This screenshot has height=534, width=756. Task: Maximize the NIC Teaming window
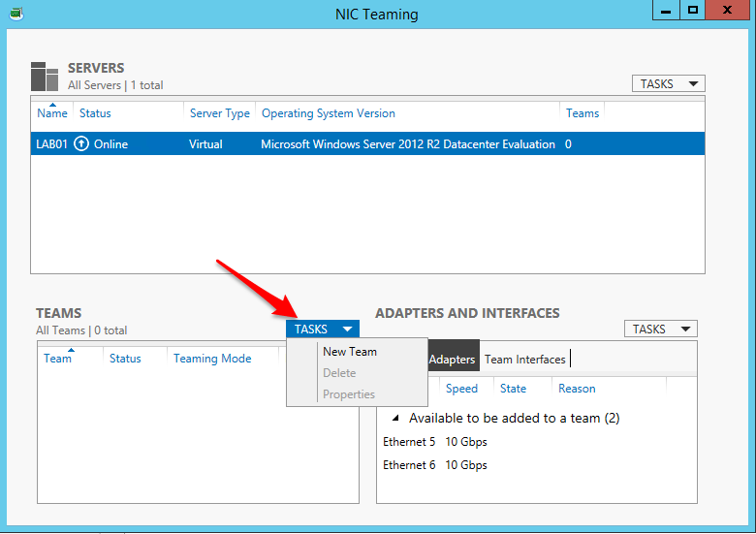point(692,11)
